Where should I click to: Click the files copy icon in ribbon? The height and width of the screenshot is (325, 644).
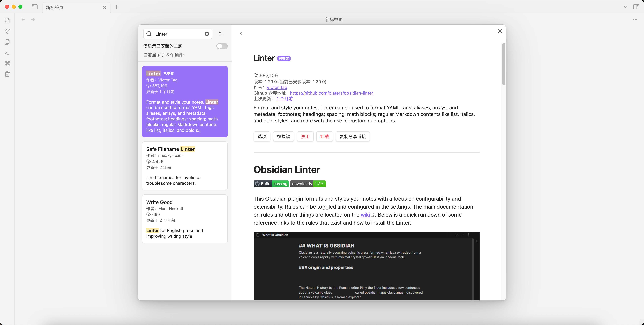(7, 42)
